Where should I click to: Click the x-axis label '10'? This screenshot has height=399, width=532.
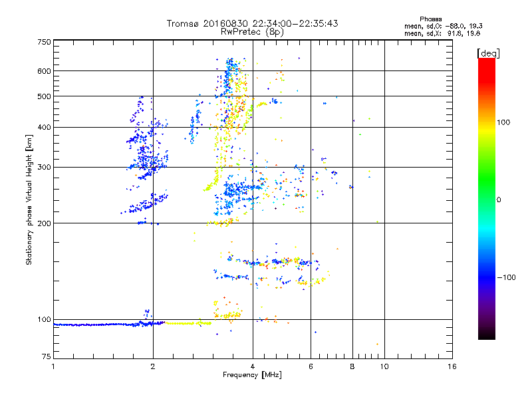click(384, 366)
